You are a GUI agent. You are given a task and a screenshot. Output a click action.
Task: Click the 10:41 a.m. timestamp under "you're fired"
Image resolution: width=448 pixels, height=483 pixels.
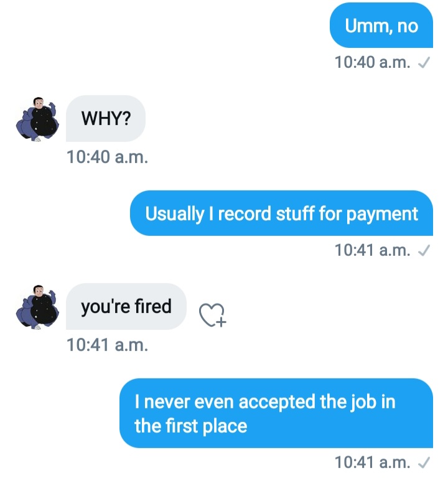107,344
